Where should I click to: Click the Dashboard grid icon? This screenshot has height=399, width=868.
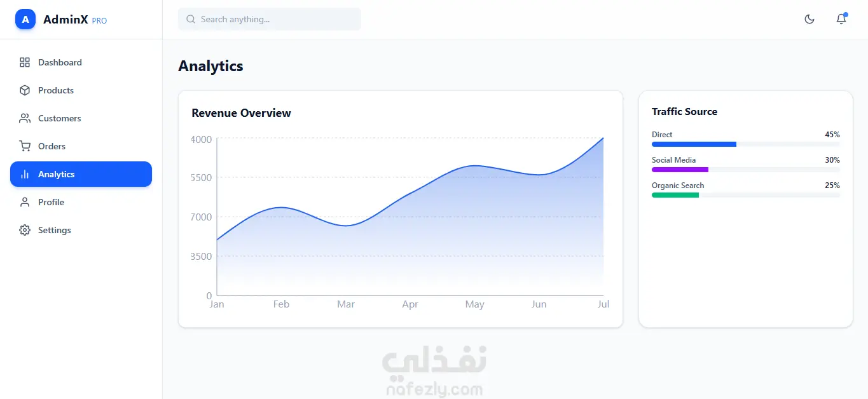pos(25,62)
